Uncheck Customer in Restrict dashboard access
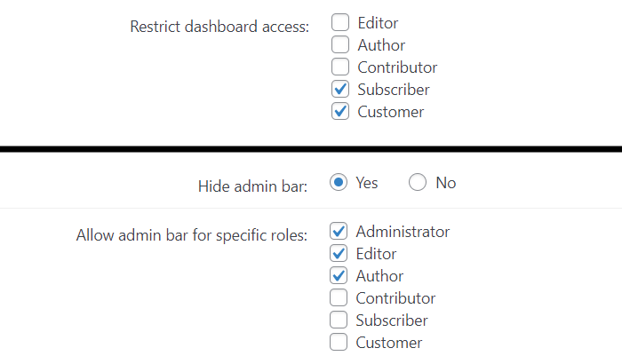 [x=340, y=112]
